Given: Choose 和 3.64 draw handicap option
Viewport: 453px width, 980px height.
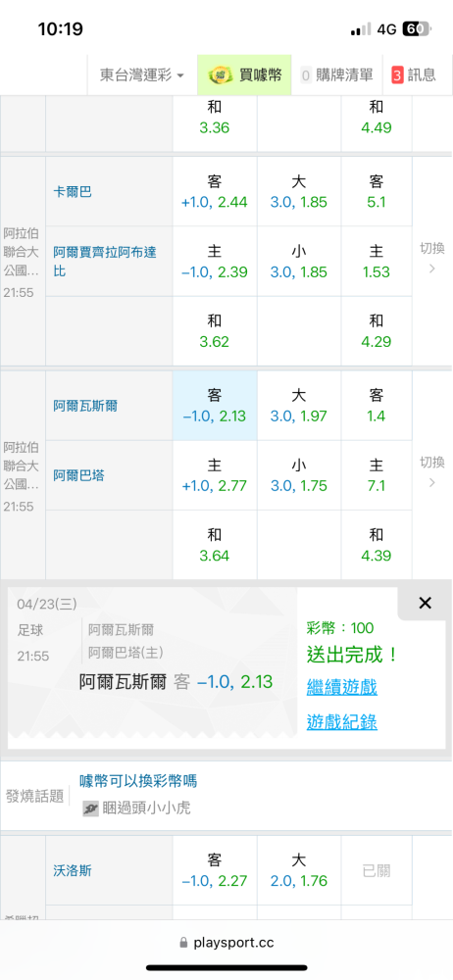Looking at the screenshot, I should pyautogui.click(x=215, y=545).
